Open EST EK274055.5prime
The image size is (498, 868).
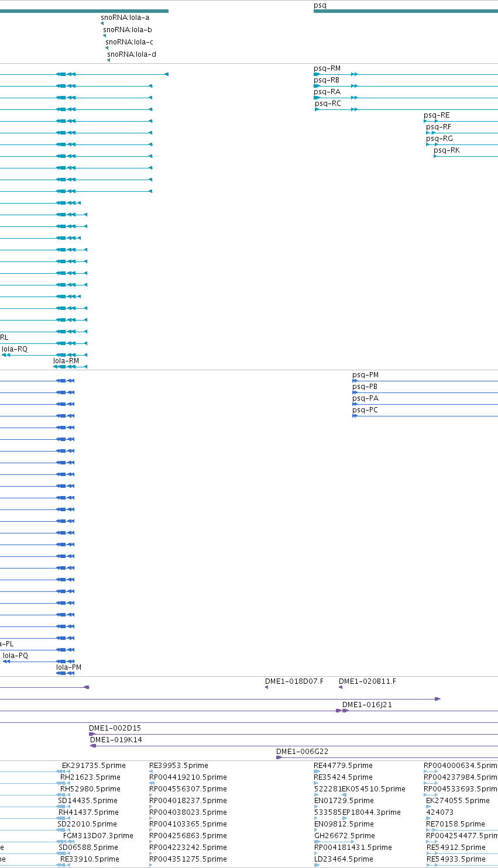(x=458, y=801)
